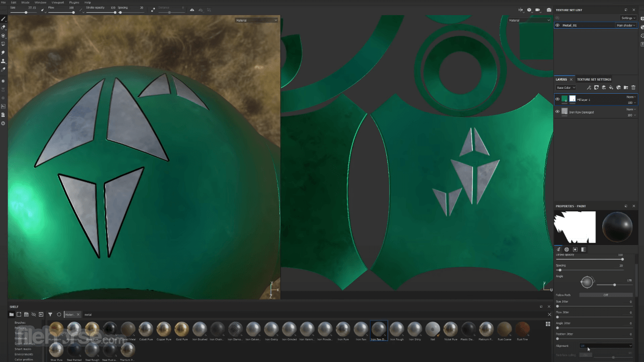Click the circular refresh icon in shelf
This screenshot has width=644, height=362.
59,315
